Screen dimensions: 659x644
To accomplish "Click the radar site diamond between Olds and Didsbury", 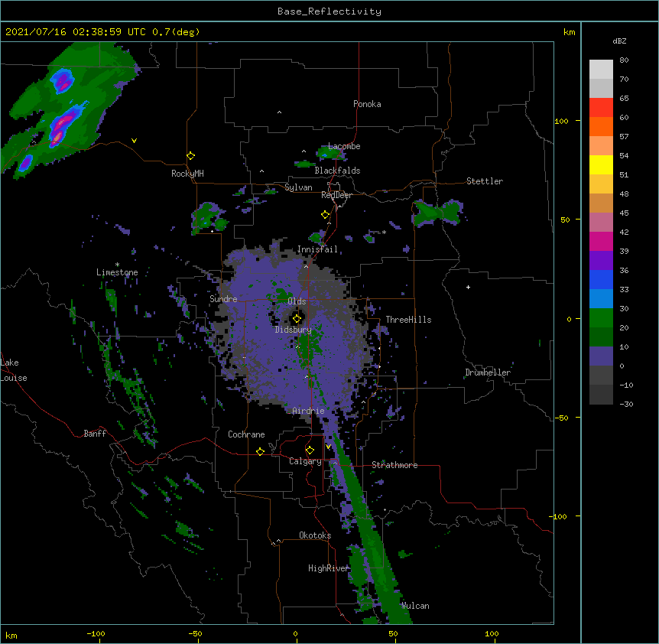I will 297,319.
